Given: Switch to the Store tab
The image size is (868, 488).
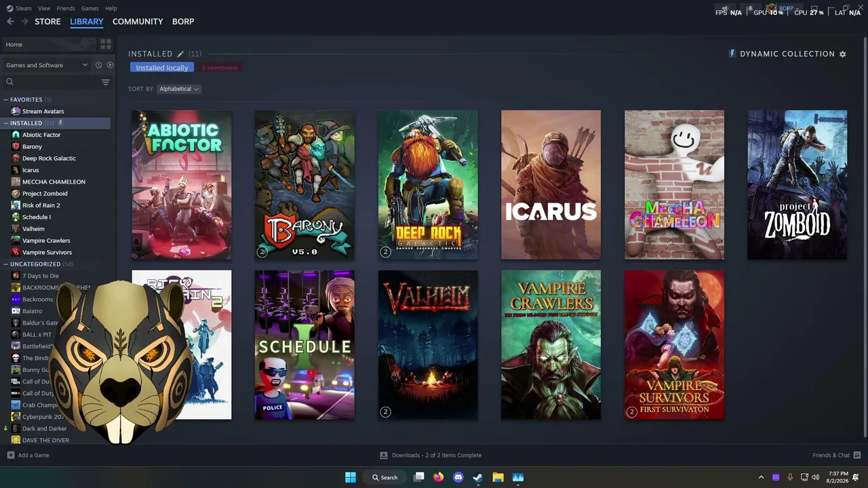Looking at the screenshot, I should tap(47, 22).
